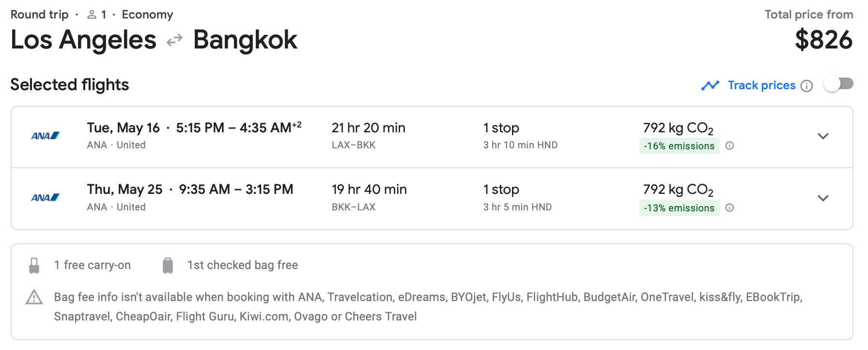
Task: Click the -13% emissions badge
Action: [679, 208]
